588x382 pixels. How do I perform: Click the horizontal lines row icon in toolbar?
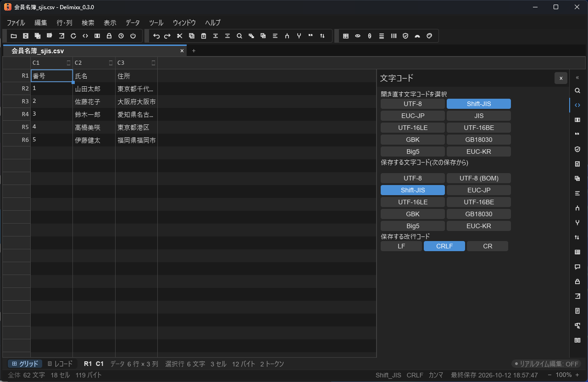pyautogui.click(x=382, y=36)
